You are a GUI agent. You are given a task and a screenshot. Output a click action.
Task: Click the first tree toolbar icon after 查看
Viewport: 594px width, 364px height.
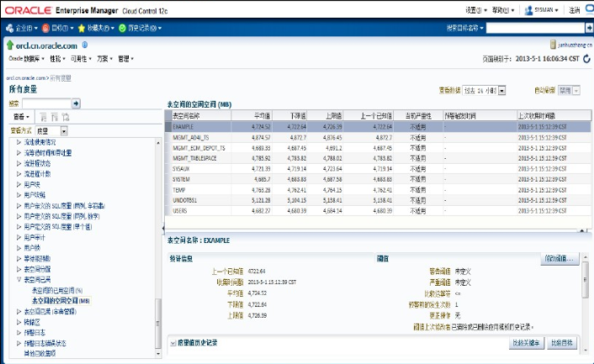click(x=44, y=117)
